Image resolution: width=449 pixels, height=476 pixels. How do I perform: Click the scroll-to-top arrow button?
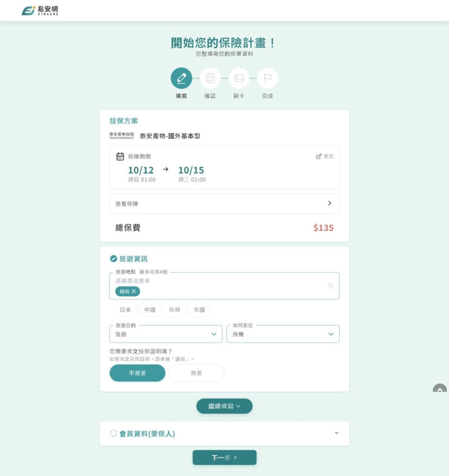(440, 388)
